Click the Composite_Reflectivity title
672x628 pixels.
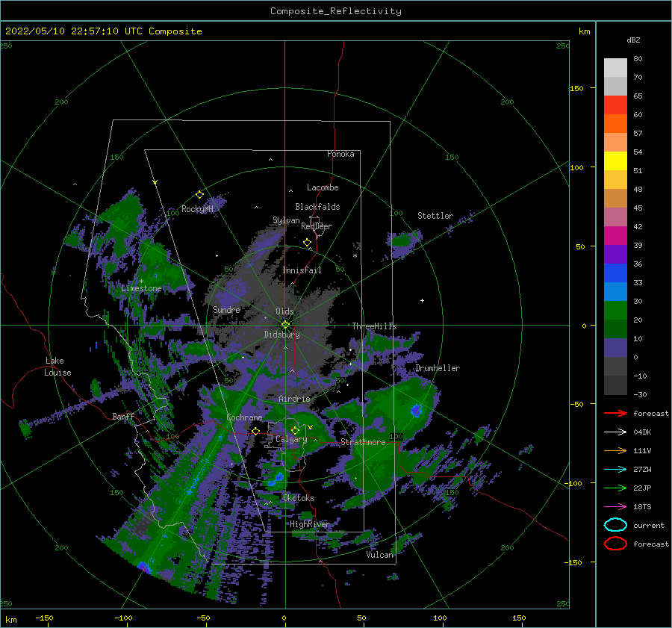[336, 11]
